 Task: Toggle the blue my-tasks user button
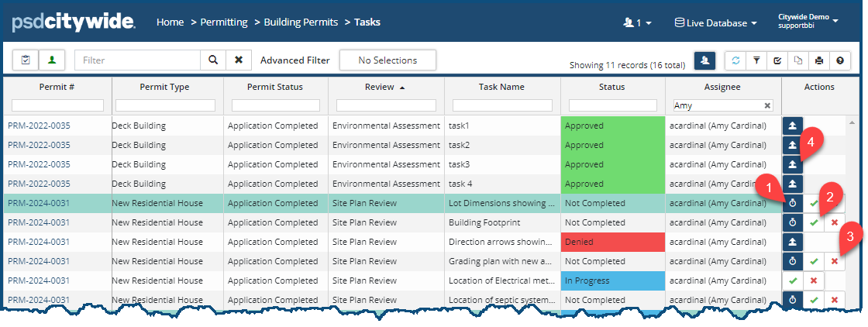(704, 60)
